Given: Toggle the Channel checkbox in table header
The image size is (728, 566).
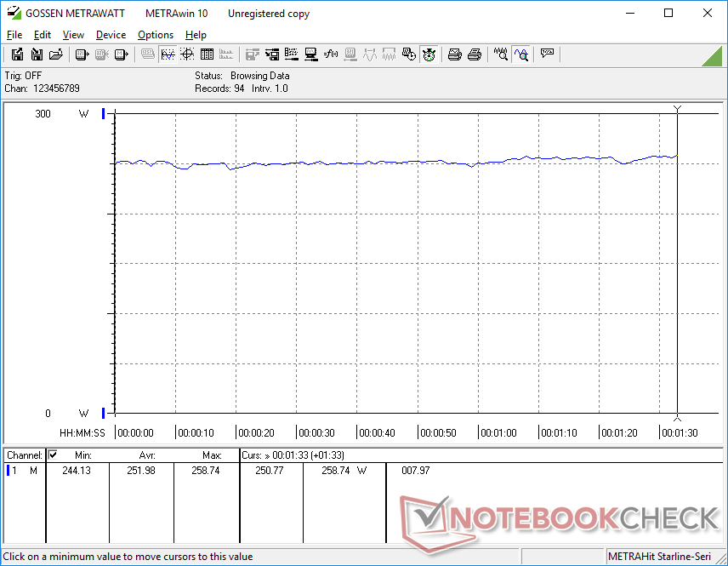Looking at the screenshot, I should tap(53, 455).
